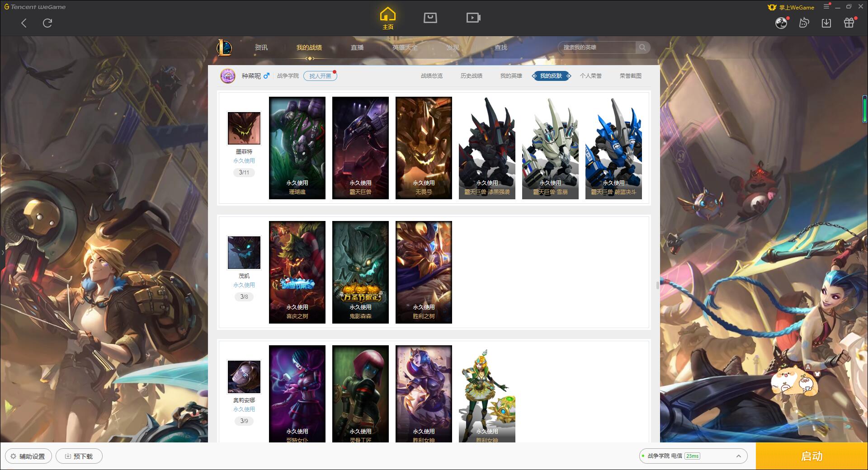
Task: Open the user avatar ball icon at top right
Action: coord(781,23)
